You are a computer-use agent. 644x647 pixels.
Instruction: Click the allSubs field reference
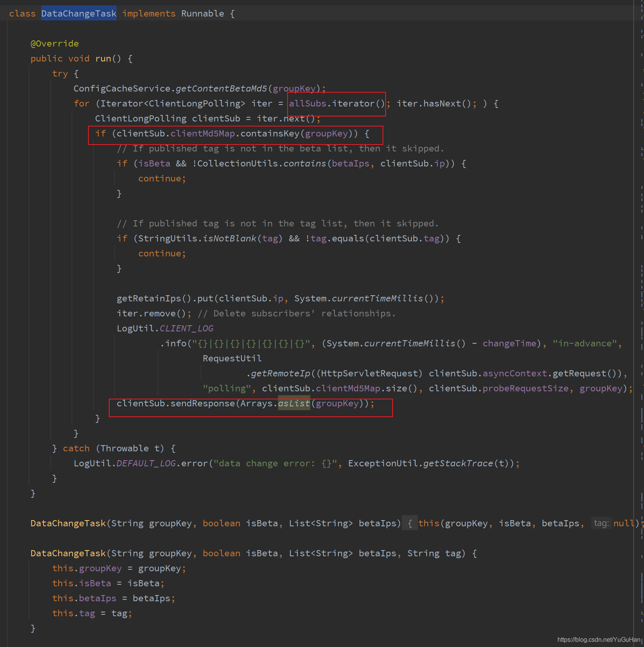click(x=308, y=103)
